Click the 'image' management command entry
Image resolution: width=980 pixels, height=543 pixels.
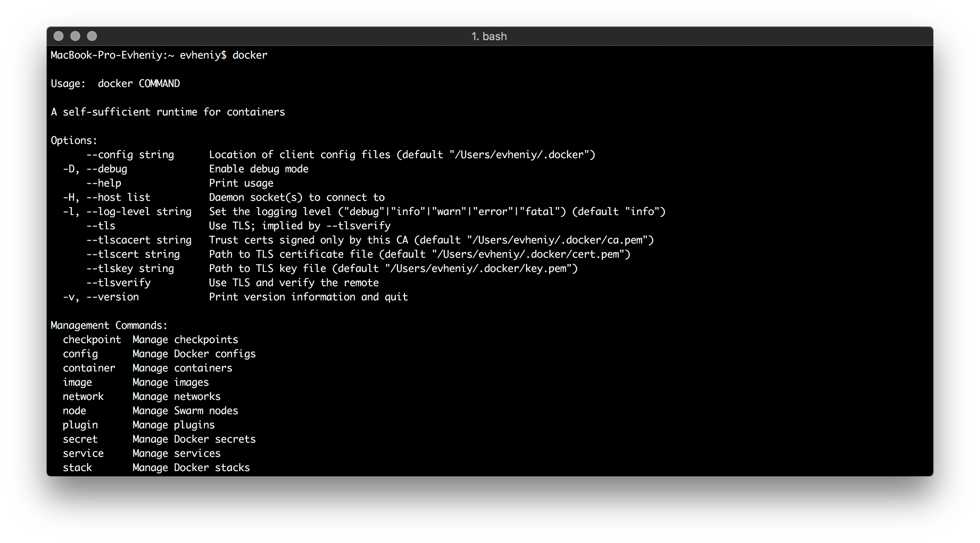pyautogui.click(x=78, y=382)
